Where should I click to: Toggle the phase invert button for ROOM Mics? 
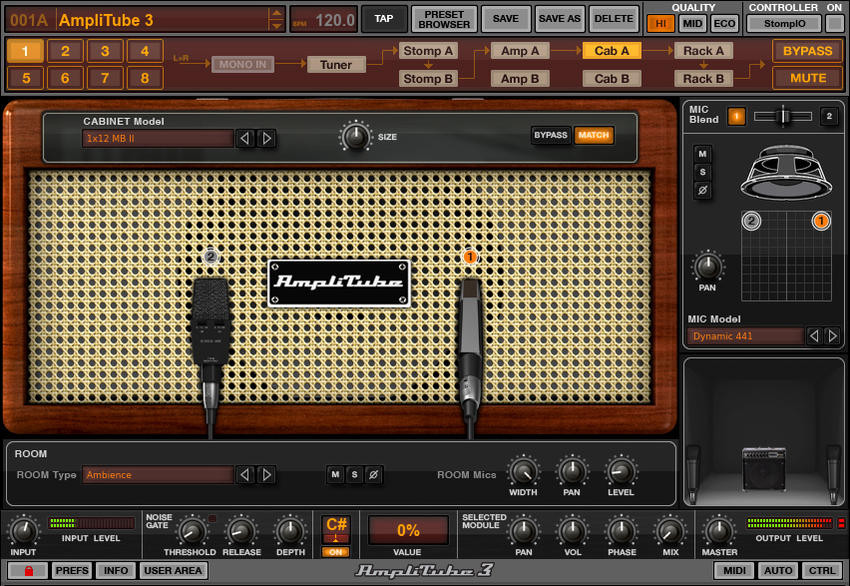click(372, 475)
